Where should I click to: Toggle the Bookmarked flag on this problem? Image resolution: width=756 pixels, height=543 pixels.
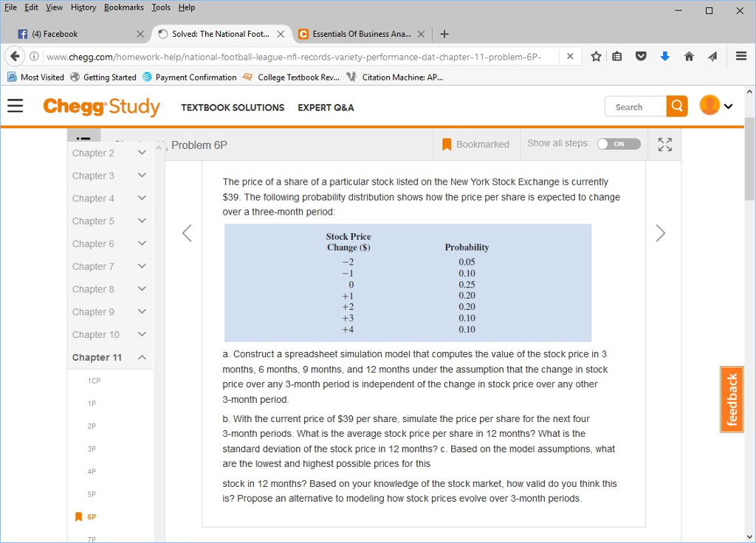pos(446,144)
